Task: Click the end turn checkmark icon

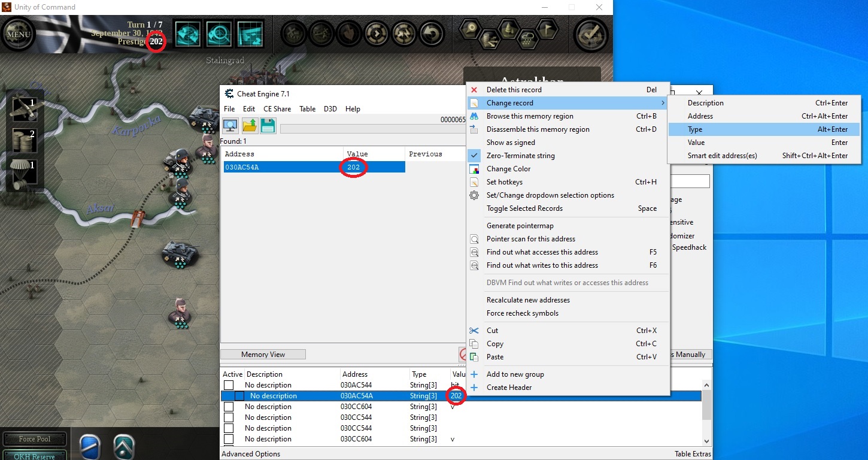Action: tap(591, 35)
